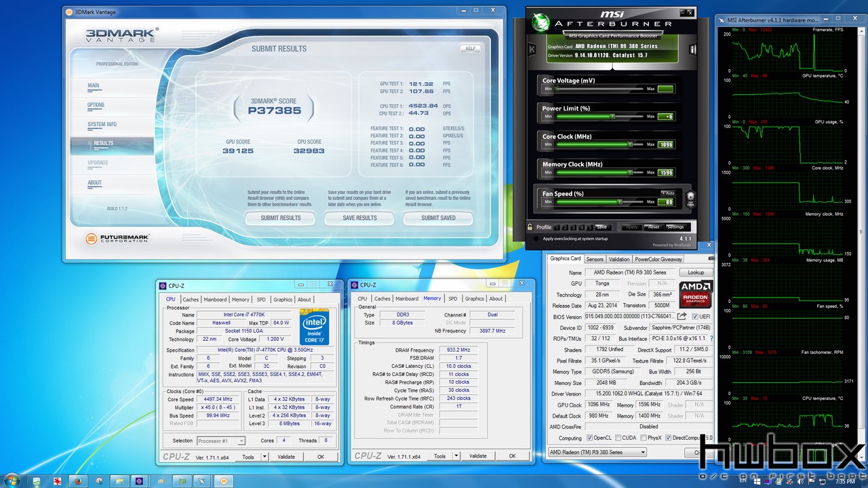Open Afterburner Settings button
The height and width of the screenshot is (488, 868).
(675, 227)
